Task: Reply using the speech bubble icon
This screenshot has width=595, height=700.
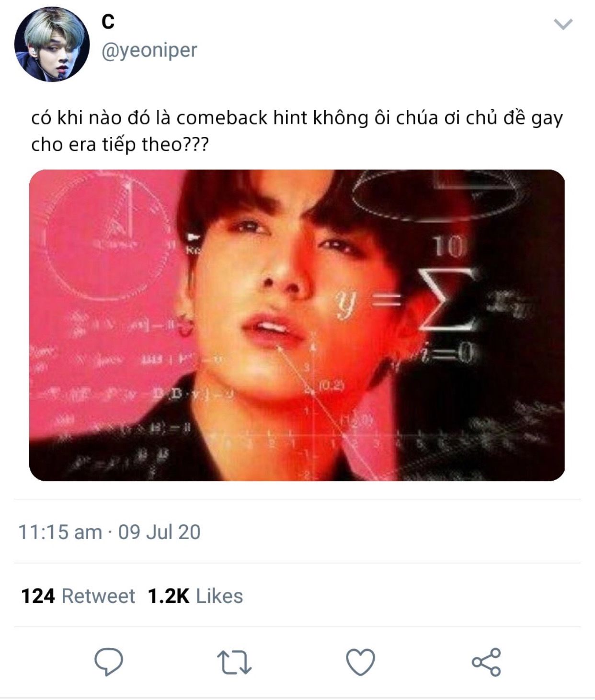Action: coord(109,662)
